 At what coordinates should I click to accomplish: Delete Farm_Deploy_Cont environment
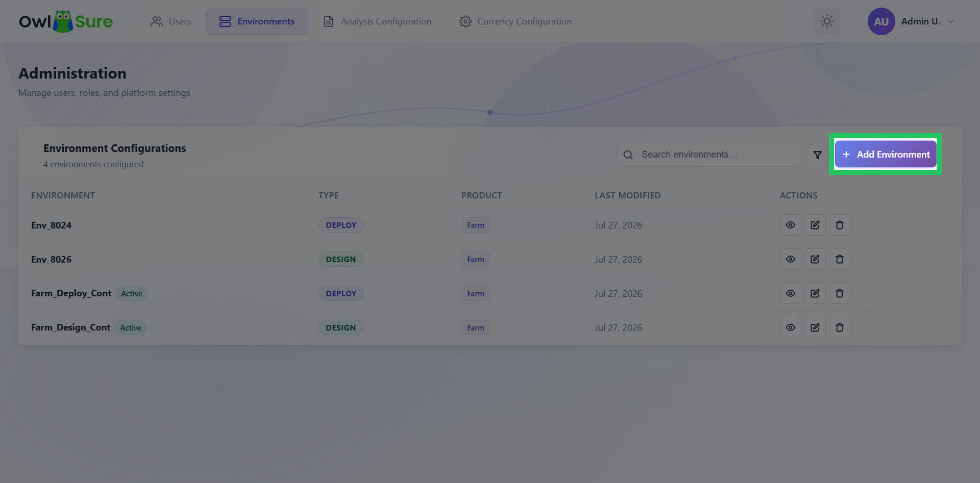pyautogui.click(x=839, y=293)
